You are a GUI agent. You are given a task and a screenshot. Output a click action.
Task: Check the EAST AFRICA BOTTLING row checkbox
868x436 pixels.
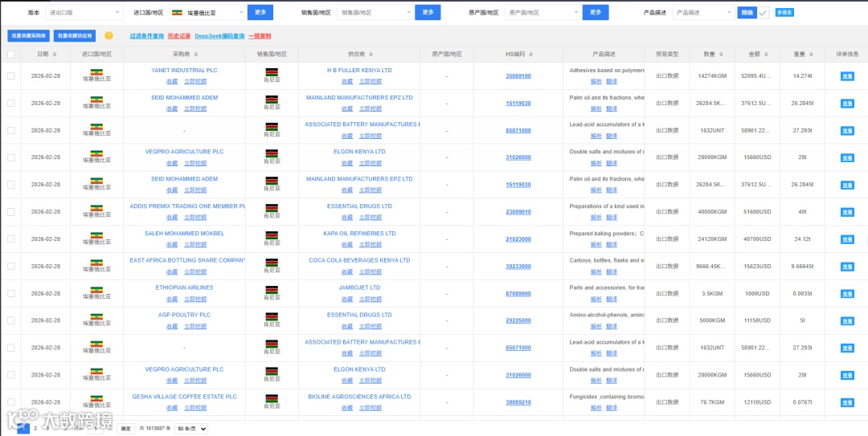point(11,266)
